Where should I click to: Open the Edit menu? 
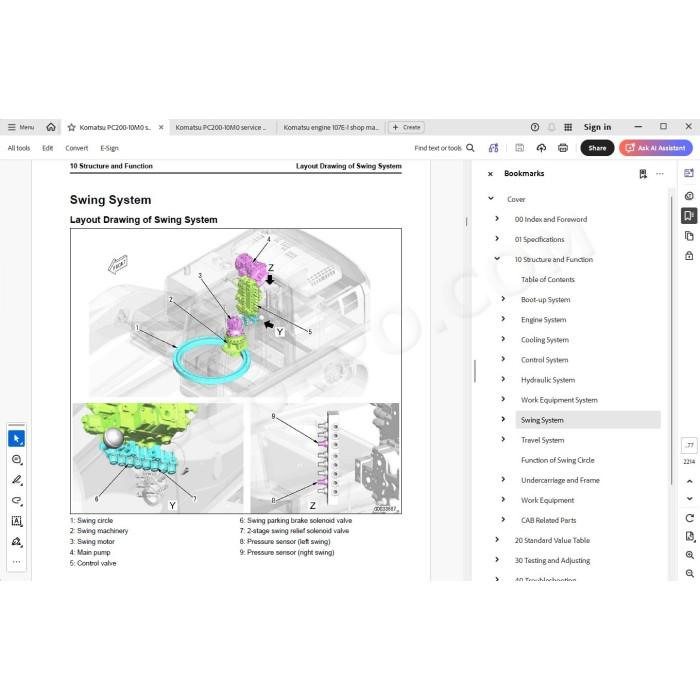tap(47, 148)
